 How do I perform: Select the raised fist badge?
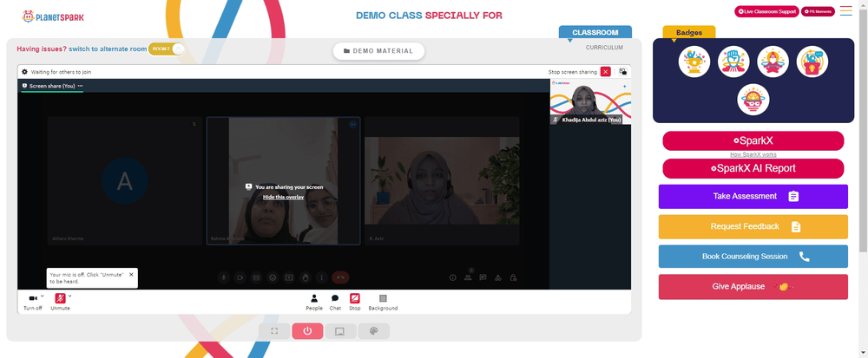(733, 62)
